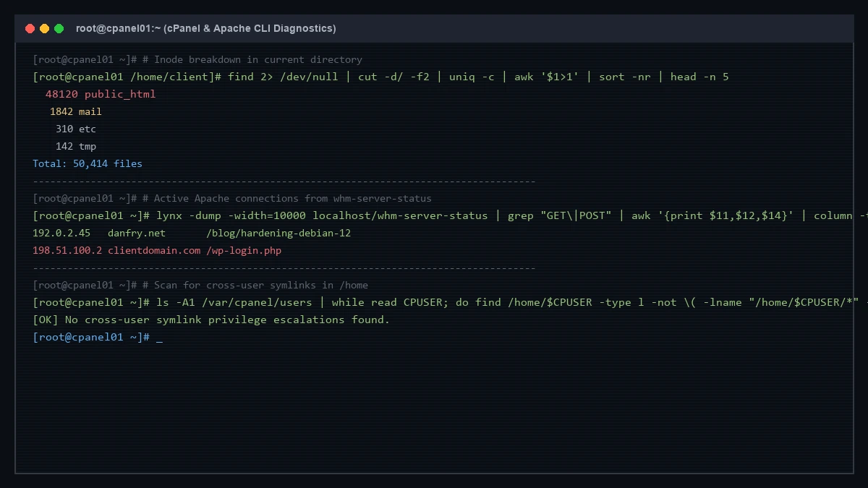Image resolution: width=868 pixels, height=488 pixels.
Task: Click the IP address 198.51.100.2
Action: [67, 250]
